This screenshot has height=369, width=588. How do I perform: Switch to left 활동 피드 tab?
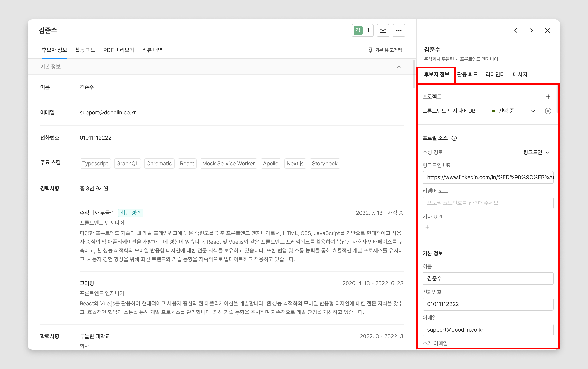(85, 50)
